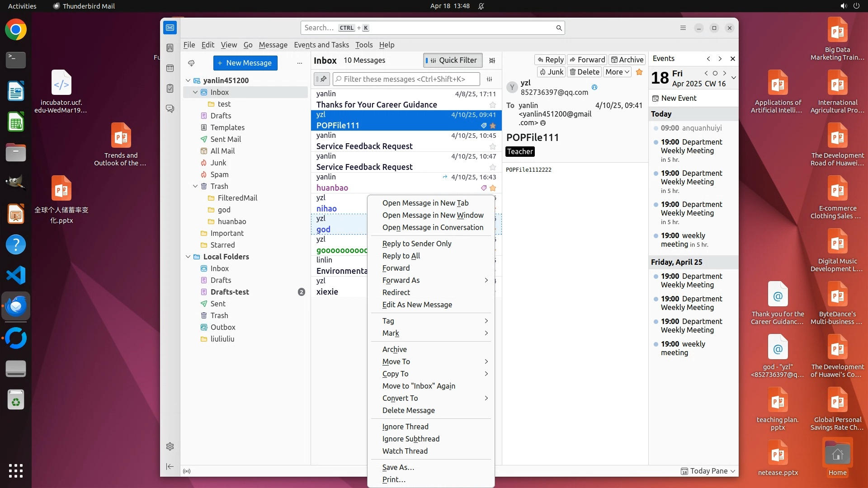Open the Address Book space icon
The image size is (868, 488).
pyautogui.click(x=170, y=48)
